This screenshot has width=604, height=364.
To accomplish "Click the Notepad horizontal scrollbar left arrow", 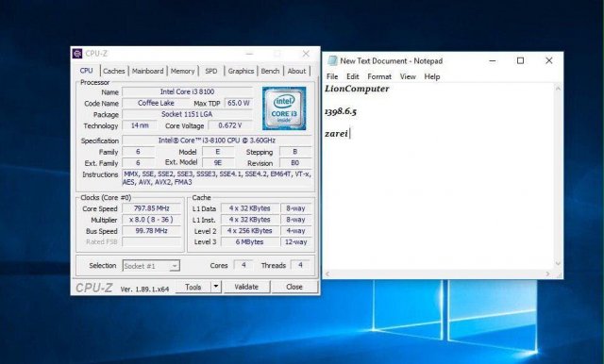I will click(327, 274).
